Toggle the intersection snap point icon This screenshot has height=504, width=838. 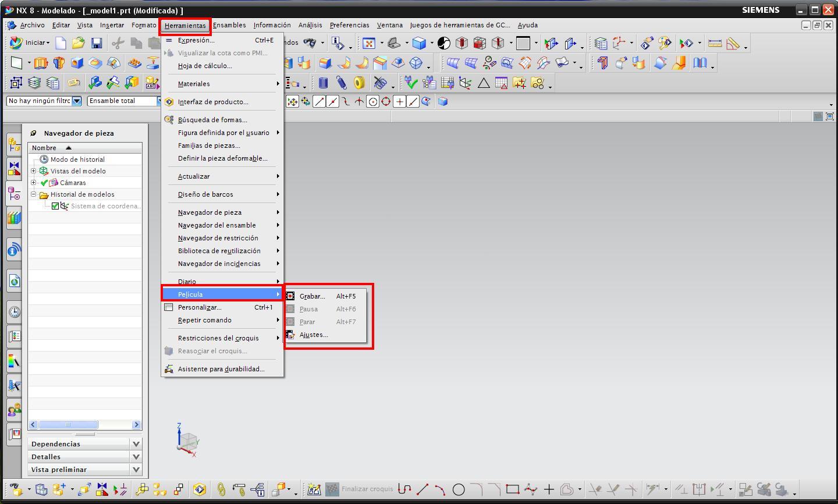pyautogui.click(x=359, y=101)
